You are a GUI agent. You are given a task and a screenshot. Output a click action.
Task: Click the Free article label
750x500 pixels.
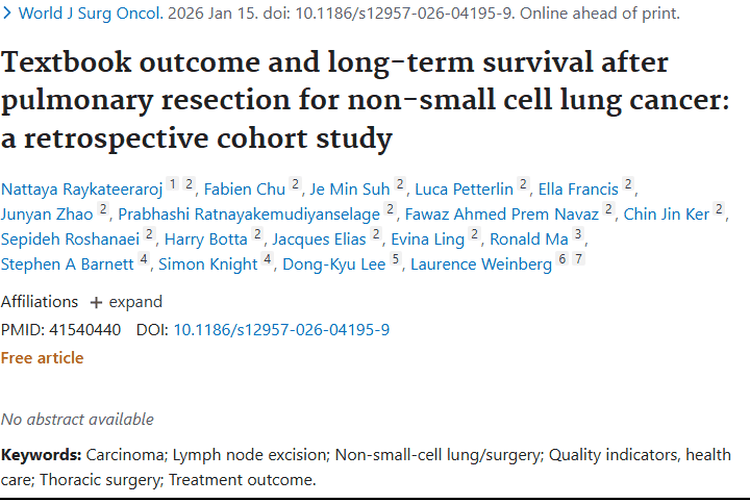pos(42,358)
